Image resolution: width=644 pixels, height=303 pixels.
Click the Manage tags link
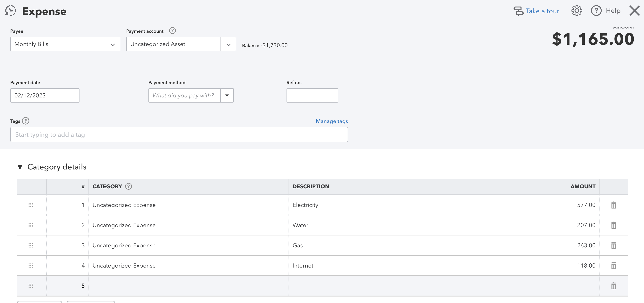331,121
